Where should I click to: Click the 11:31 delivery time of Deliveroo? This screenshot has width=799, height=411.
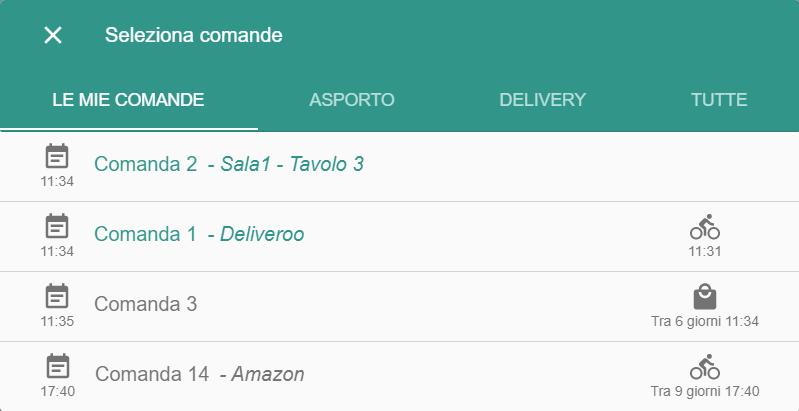click(705, 252)
